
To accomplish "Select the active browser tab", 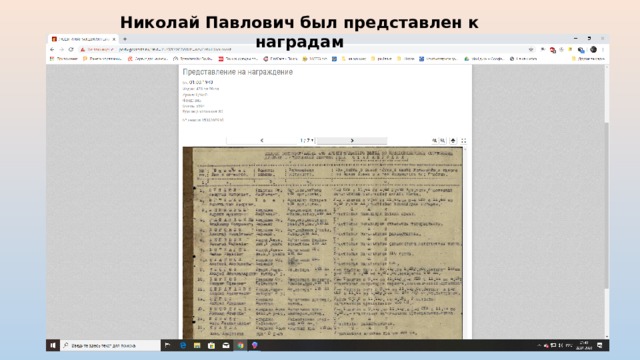I will pos(83,39).
